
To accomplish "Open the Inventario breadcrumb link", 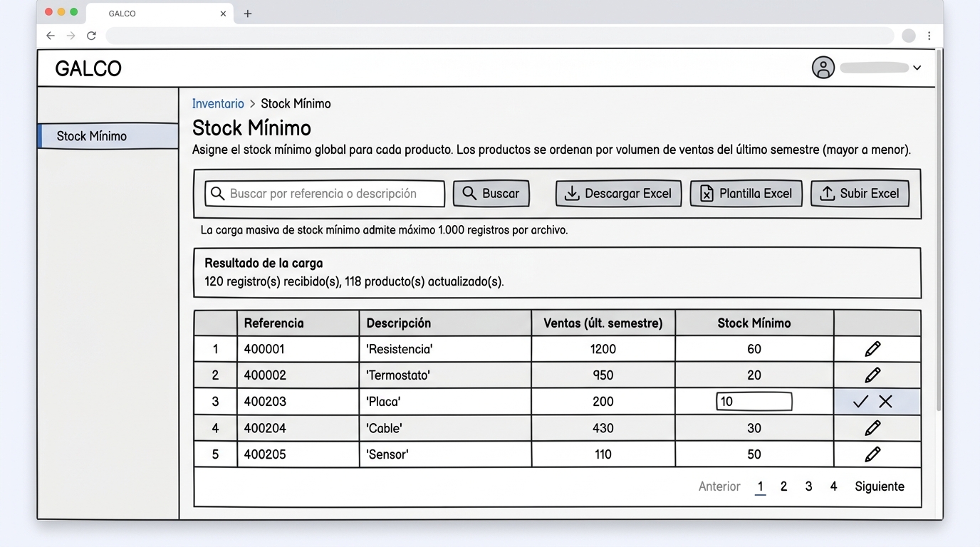I will coord(218,103).
